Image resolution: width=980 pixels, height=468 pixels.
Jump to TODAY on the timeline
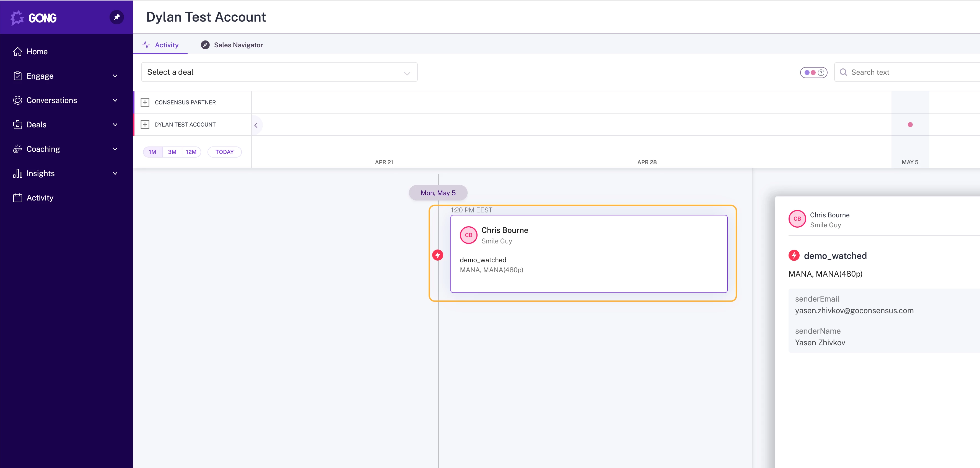pos(224,152)
